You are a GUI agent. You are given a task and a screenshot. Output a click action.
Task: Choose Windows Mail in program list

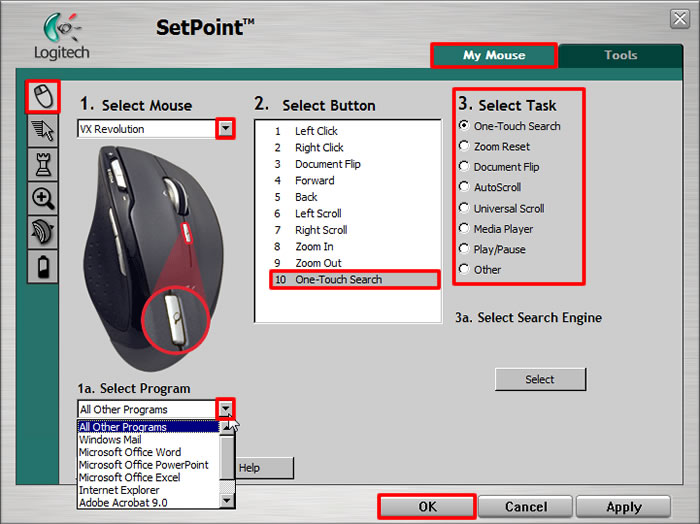click(x=149, y=440)
